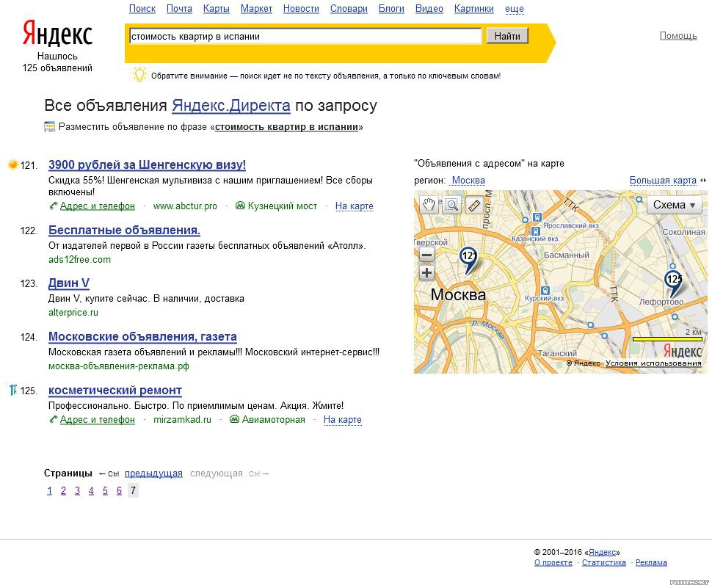712x588 pixels.
Task: Click 'На карте' for the Авиамоторная ad
Action: [x=343, y=419]
